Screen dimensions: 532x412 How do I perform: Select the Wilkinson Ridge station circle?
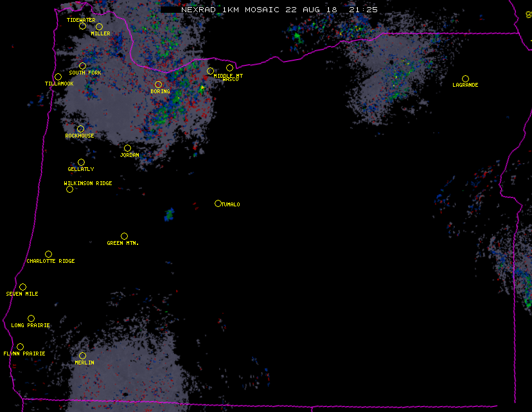(x=69, y=189)
